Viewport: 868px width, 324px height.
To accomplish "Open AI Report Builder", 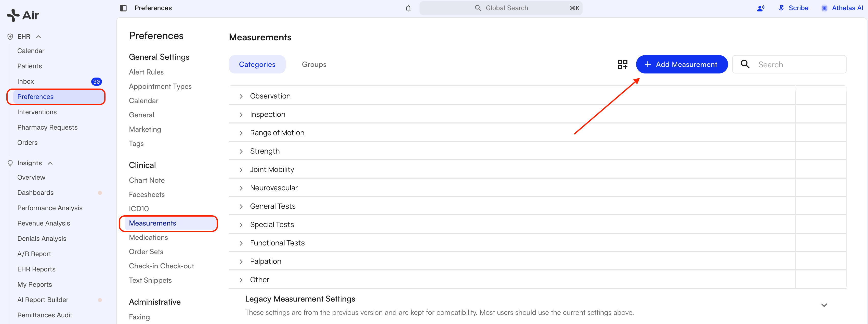I will [43, 300].
